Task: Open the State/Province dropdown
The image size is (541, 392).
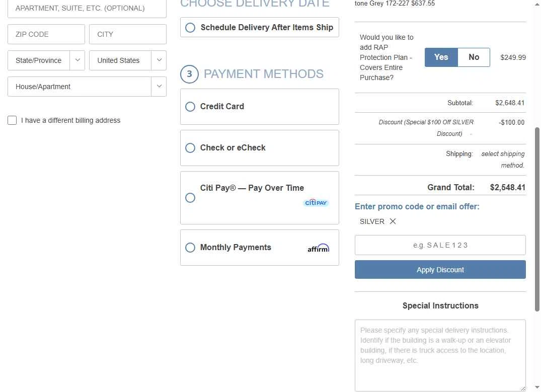Action: pos(46,60)
